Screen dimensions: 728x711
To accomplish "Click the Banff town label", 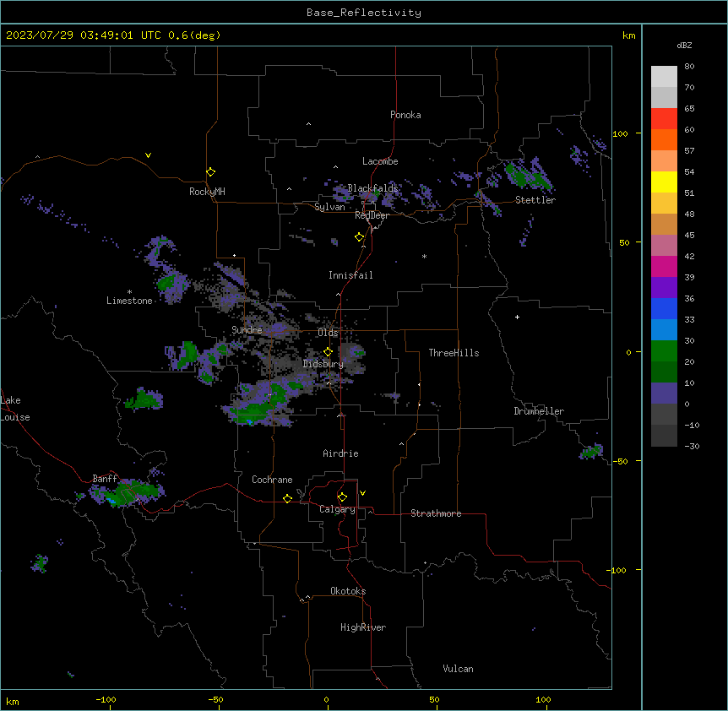I will (x=105, y=479).
